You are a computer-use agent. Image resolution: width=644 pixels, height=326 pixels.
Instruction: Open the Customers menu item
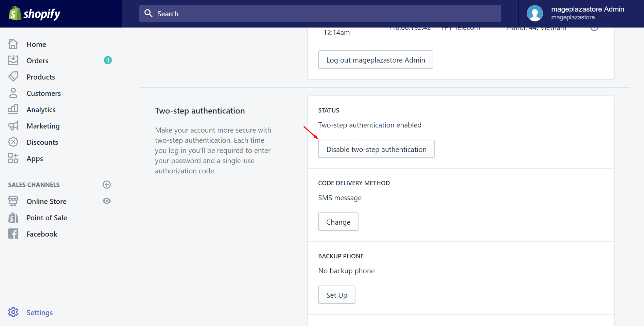point(43,93)
